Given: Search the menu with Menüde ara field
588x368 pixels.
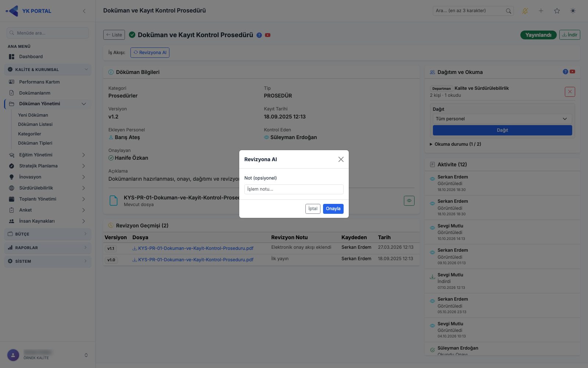Looking at the screenshot, I should pos(48,33).
